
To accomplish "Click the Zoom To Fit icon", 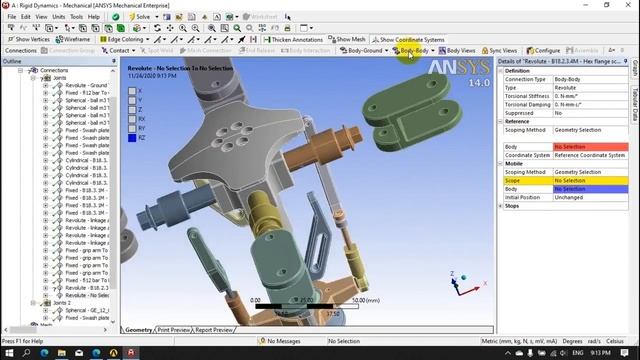I will [211, 28].
